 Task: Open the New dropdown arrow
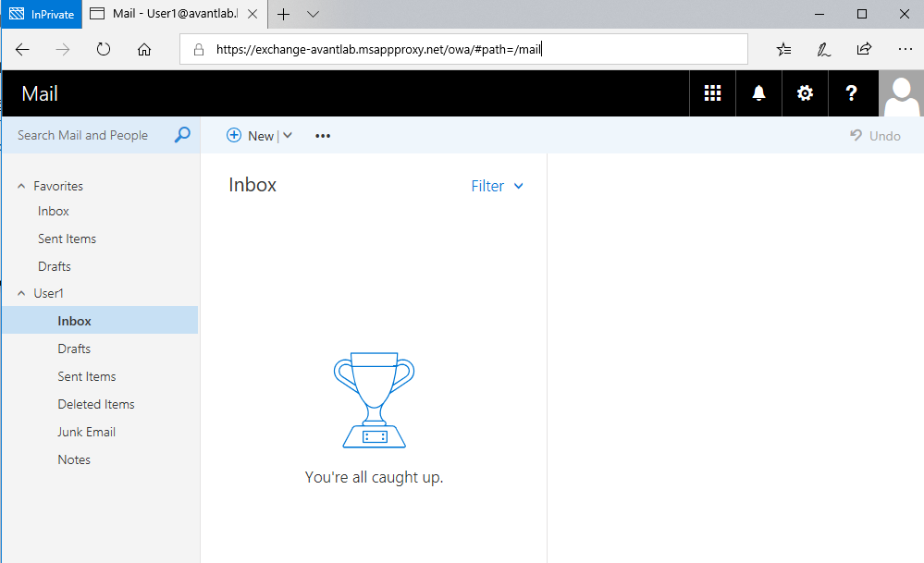click(x=288, y=136)
